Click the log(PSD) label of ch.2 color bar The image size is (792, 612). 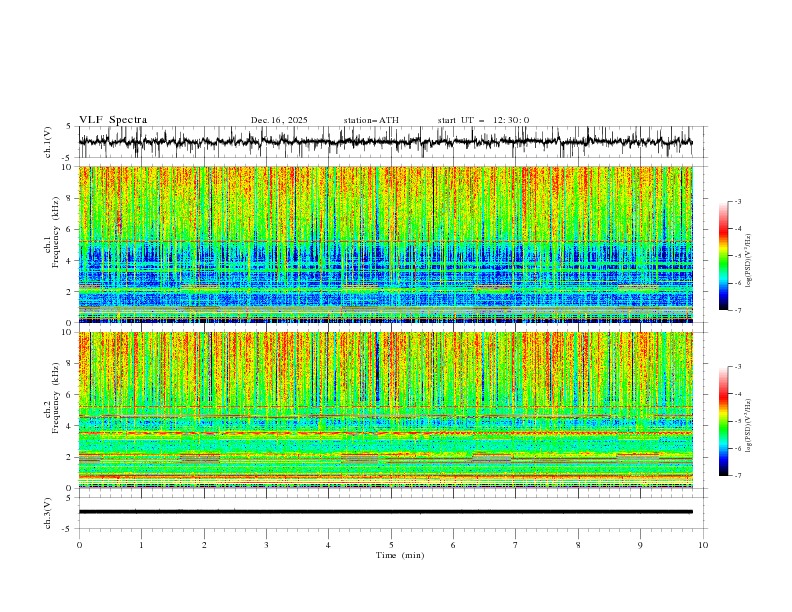point(748,426)
